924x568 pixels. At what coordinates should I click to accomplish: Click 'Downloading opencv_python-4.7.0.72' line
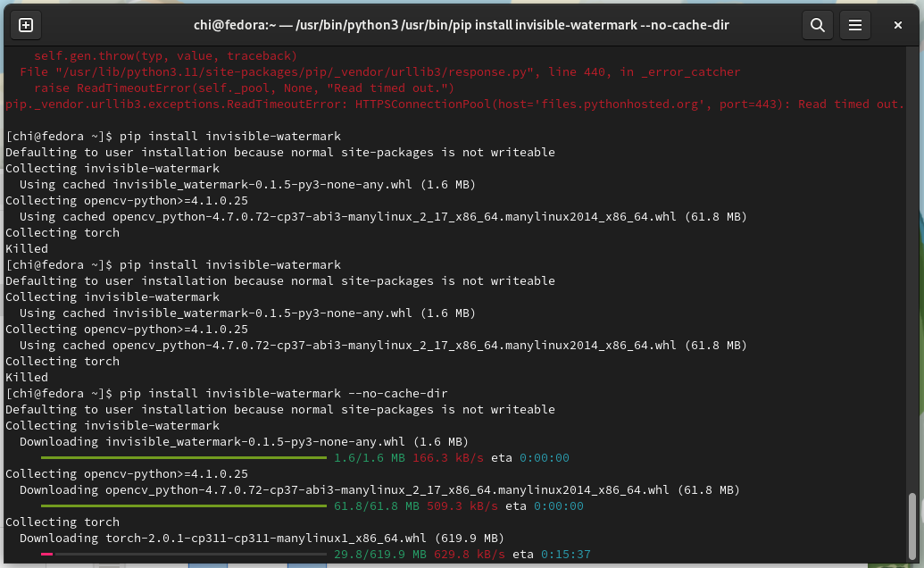coord(379,489)
